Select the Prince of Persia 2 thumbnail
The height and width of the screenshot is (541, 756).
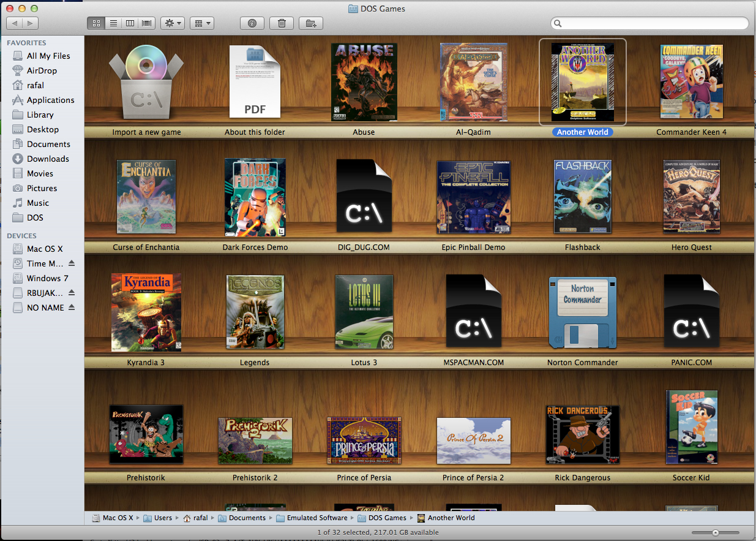point(473,441)
